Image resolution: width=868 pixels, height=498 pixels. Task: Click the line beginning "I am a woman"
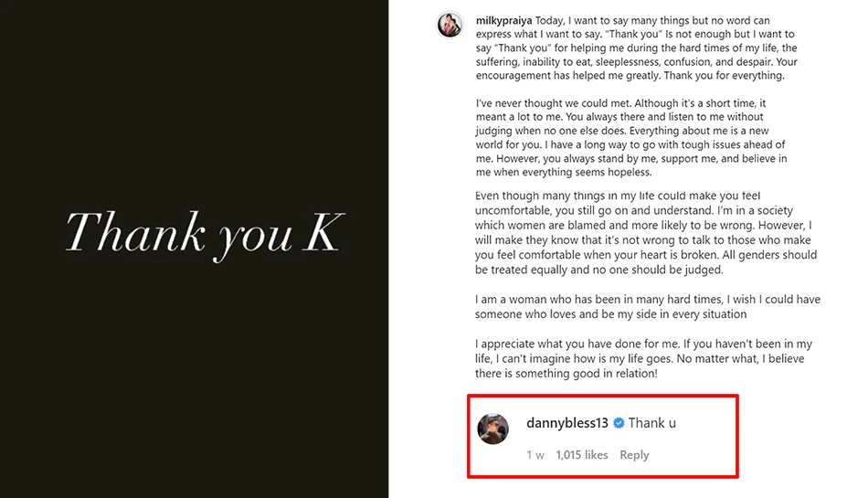pyautogui.click(x=648, y=299)
